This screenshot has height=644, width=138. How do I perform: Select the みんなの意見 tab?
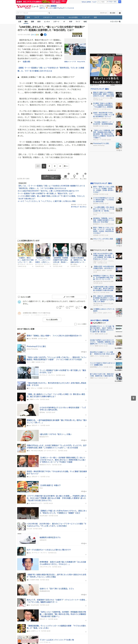point(73,17)
